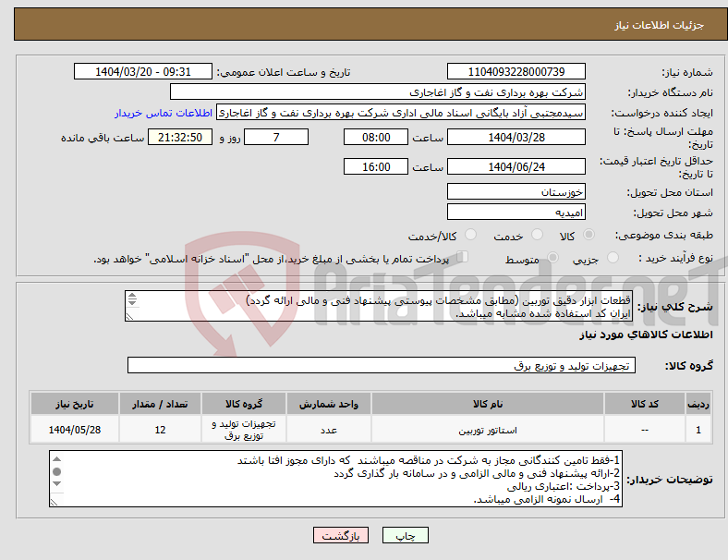The height and width of the screenshot is (560, 728).
Task: Click the گروه کالا field
Action: coord(382,365)
